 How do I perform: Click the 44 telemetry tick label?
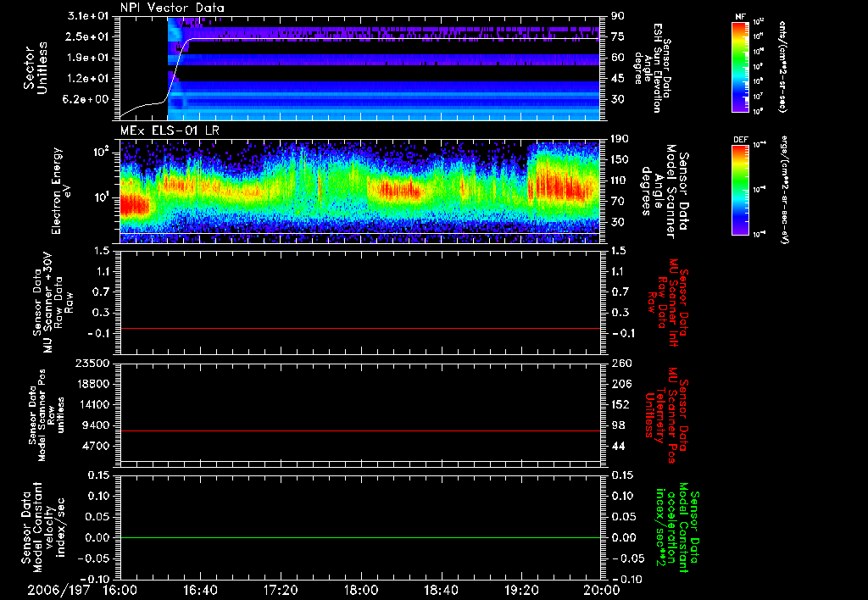pos(618,446)
